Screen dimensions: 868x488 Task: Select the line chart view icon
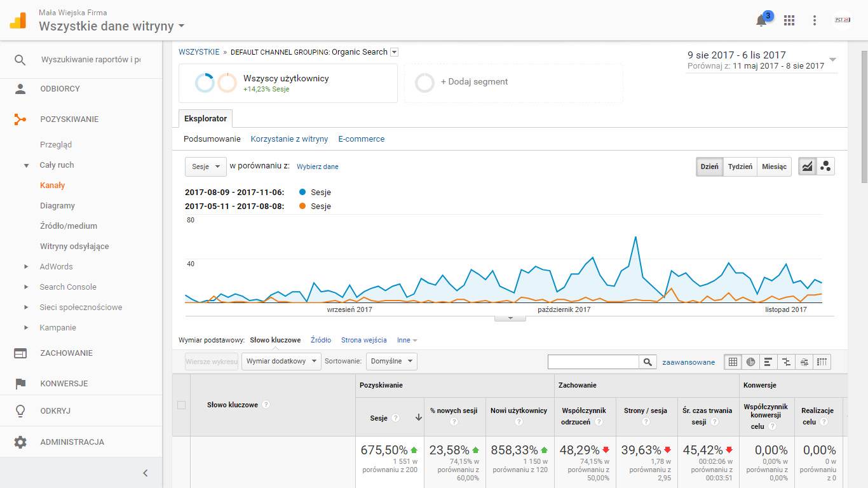808,166
